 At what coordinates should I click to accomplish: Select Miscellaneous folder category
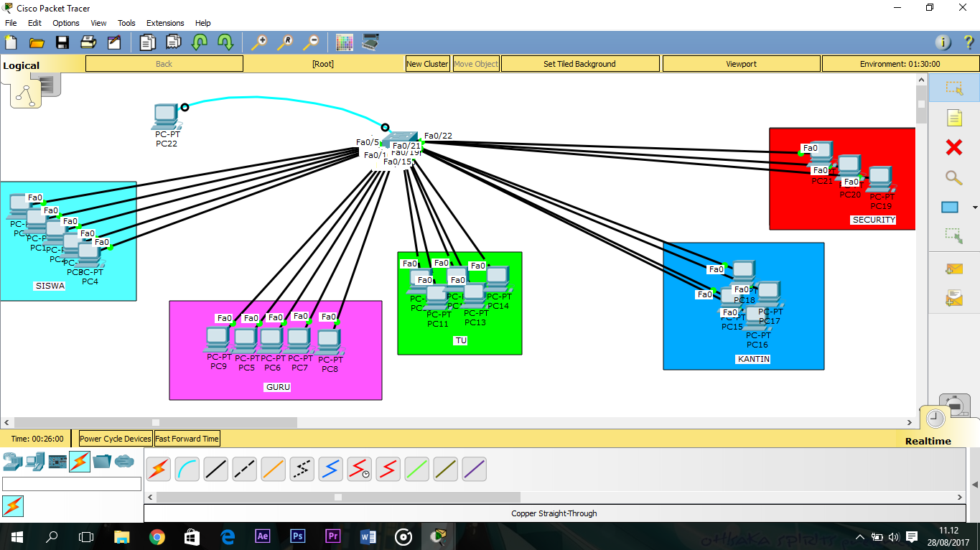click(x=102, y=461)
